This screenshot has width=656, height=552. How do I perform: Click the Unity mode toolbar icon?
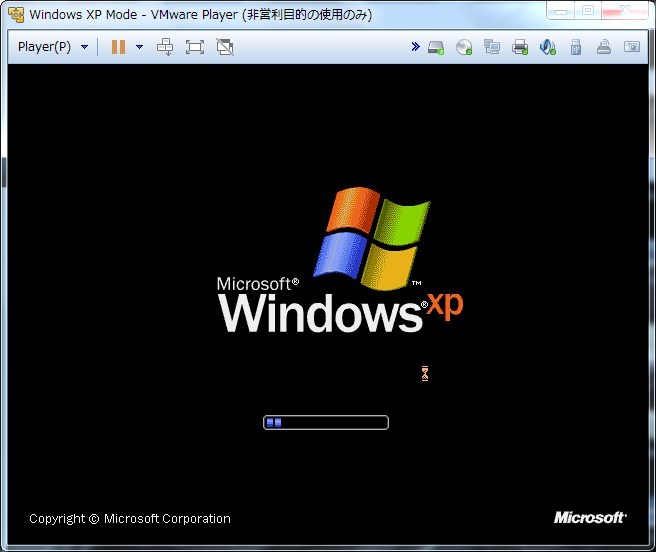[x=225, y=47]
